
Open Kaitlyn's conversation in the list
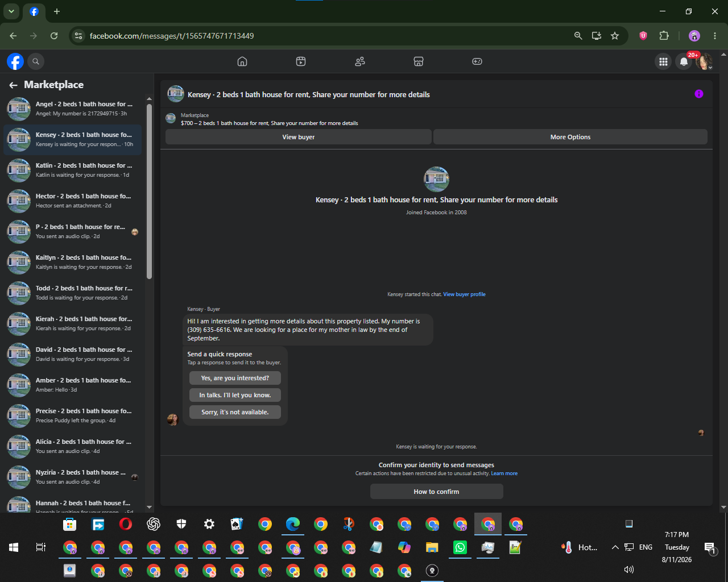point(73,262)
